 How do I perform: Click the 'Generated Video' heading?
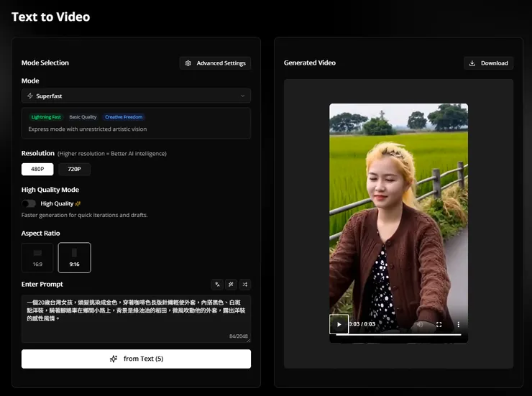click(310, 63)
